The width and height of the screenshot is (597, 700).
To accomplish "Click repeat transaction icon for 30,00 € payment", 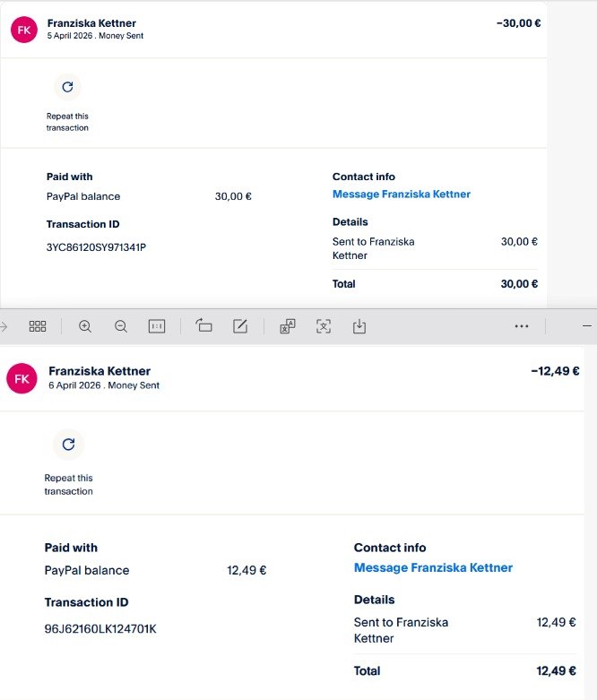I will tap(67, 87).
